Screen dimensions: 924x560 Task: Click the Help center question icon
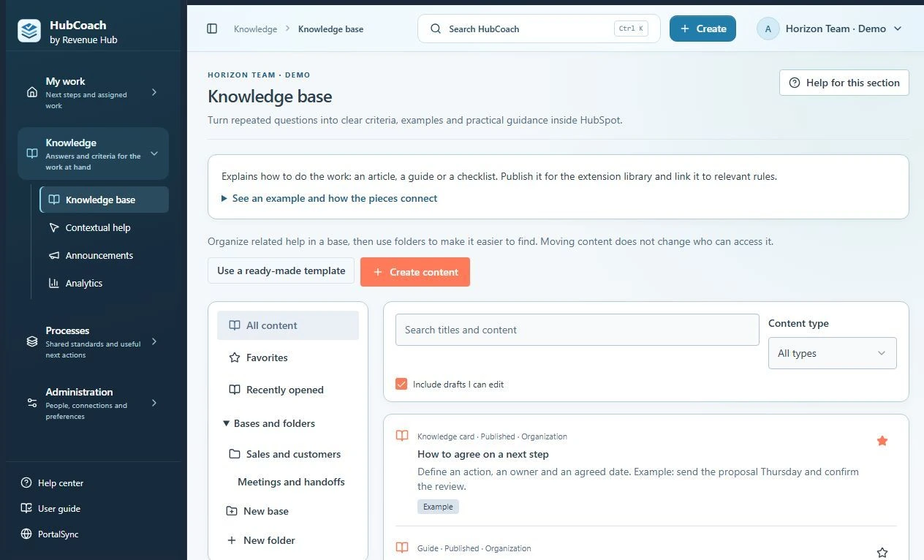(x=26, y=483)
